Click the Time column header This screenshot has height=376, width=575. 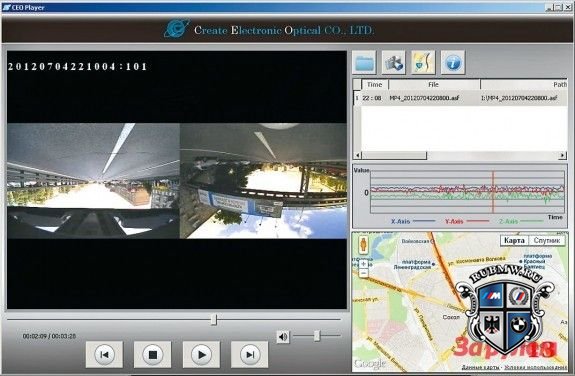coord(374,84)
